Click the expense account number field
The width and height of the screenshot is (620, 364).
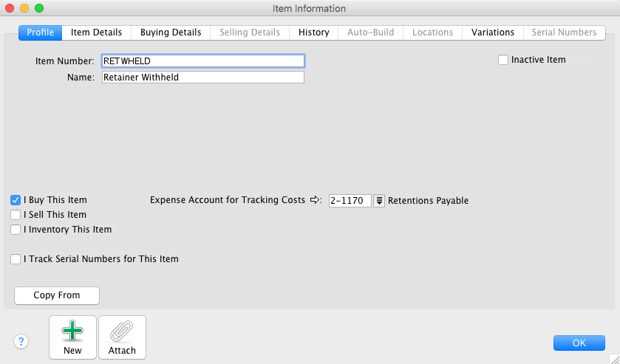[x=350, y=201]
